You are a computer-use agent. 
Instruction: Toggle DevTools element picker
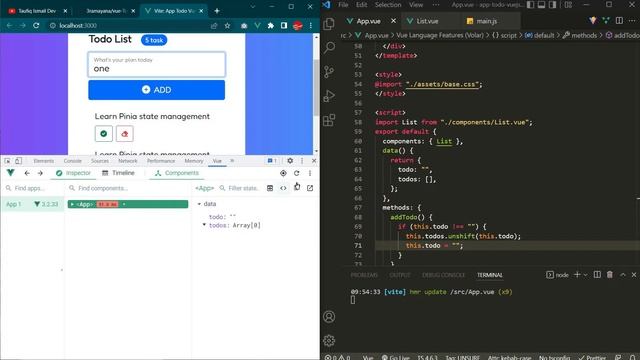tap(7, 161)
